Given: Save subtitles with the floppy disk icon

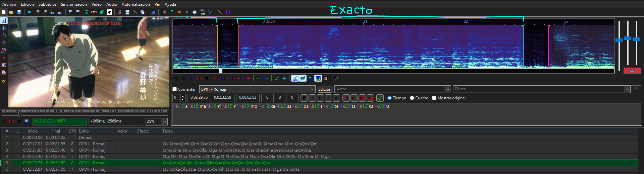Looking at the screenshot, I should (x=19, y=12).
